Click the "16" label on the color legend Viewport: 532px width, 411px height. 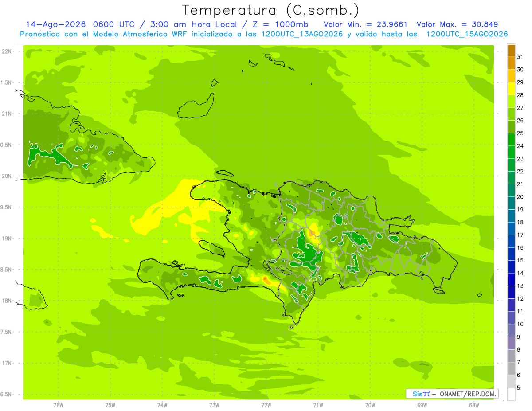520,248
